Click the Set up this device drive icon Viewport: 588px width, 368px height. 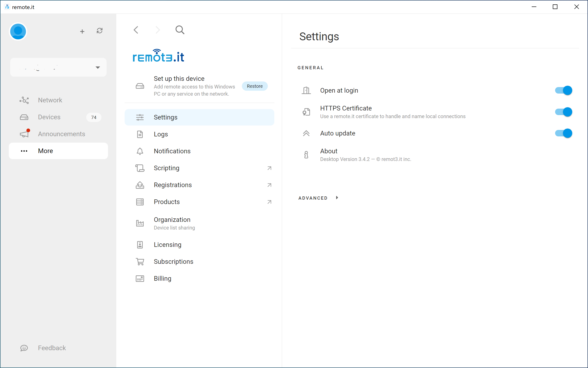pos(140,86)
